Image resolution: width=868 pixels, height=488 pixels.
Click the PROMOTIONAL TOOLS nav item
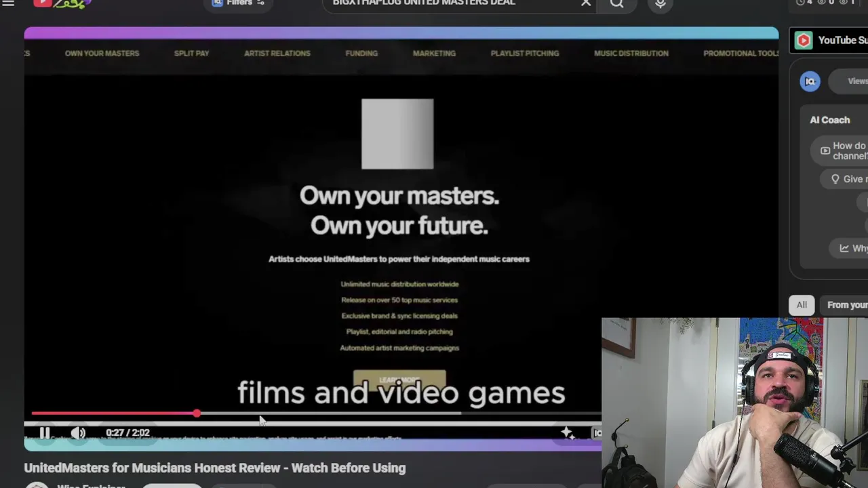click(741, 54)
